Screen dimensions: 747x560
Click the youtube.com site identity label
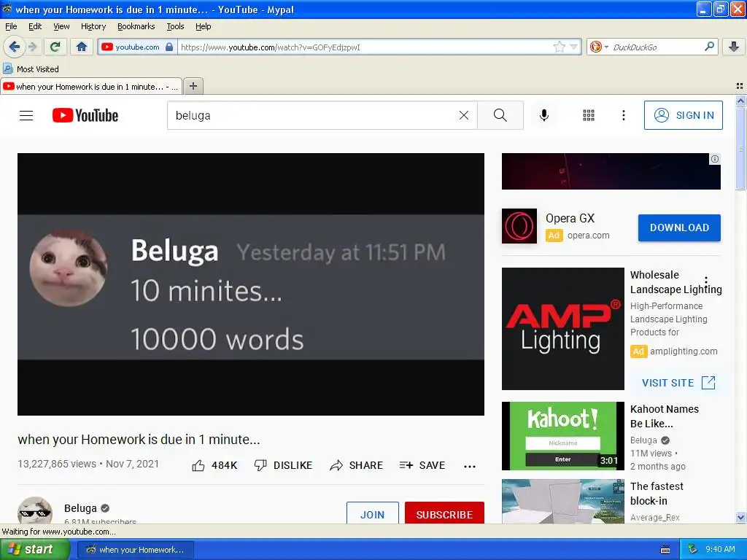pyautogui.click(x=137, y=47)
